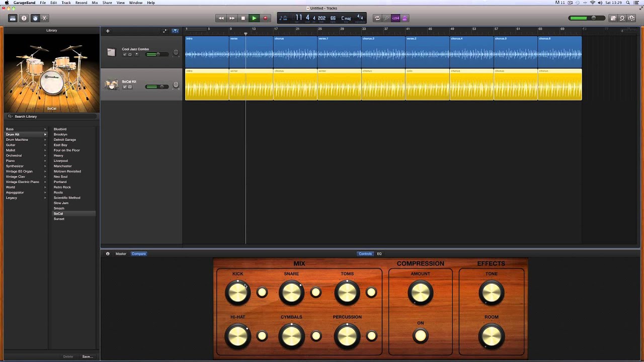
Task: Open the Note Pad
Action: pos(613,18)
